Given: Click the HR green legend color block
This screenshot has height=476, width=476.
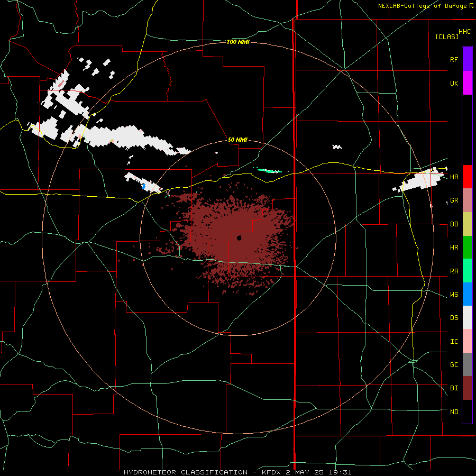Looking at the screenshot, I should point(467,248).
